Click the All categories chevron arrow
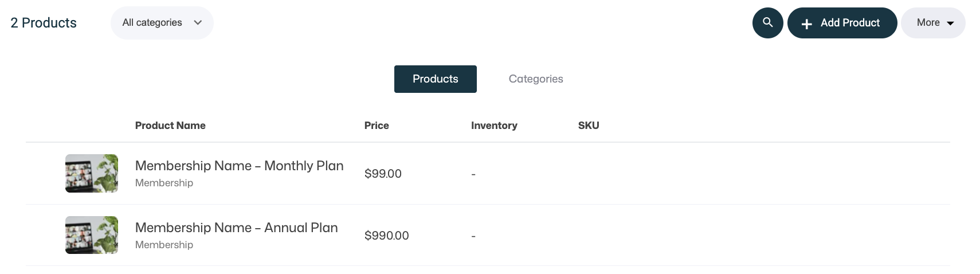Screen dimensions: 980x274 pos(198,23)
